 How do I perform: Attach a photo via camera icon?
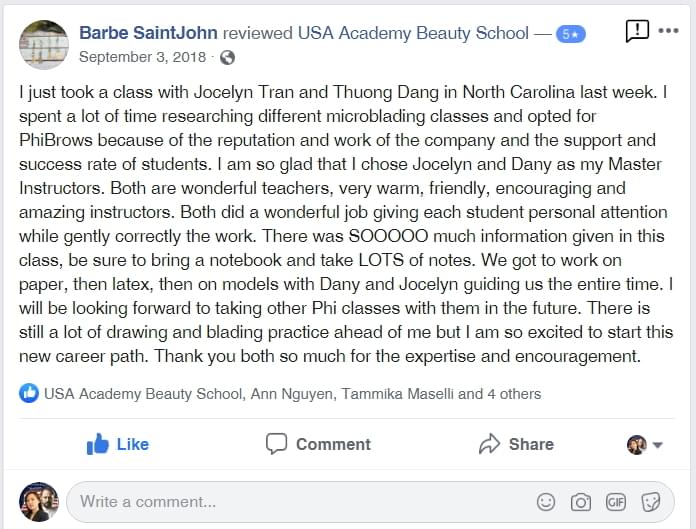pos(580,502)
